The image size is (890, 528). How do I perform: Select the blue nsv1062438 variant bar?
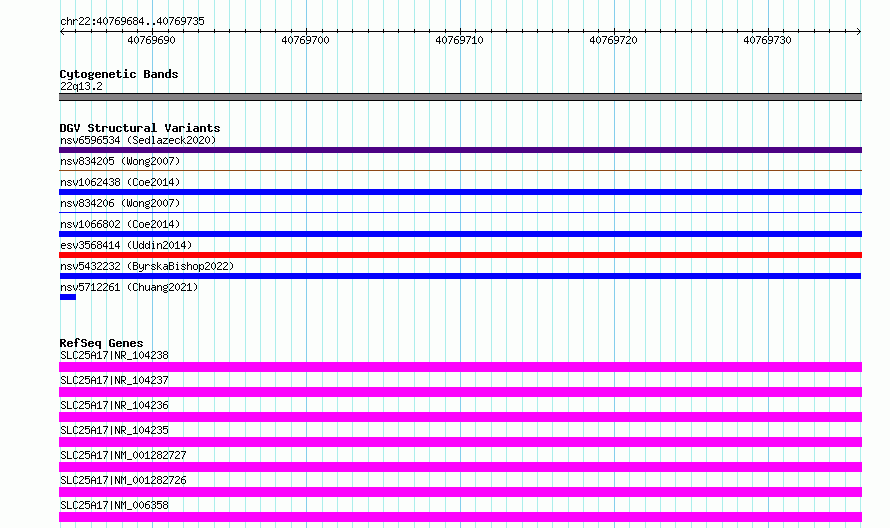460,192
